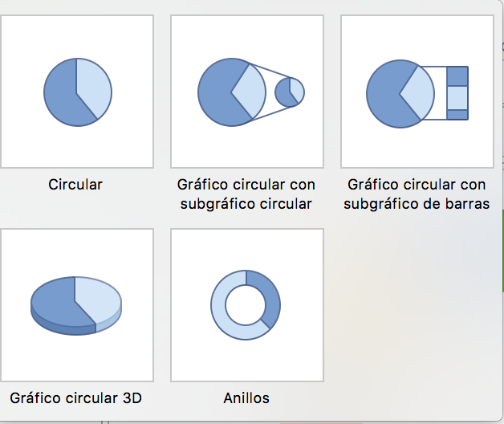The width and height of the screenshot is (504, 424).
Task: Select the Circular pie chart thumbnail
Action: pos(77,92)
